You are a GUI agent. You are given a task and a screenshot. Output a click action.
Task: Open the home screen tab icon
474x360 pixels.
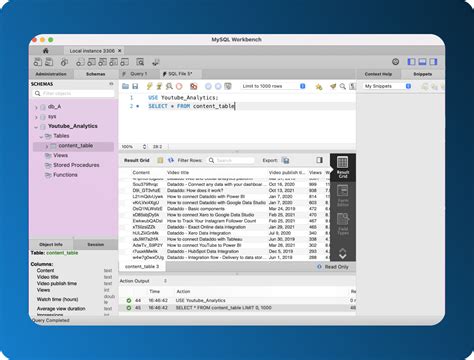(46, 51)
